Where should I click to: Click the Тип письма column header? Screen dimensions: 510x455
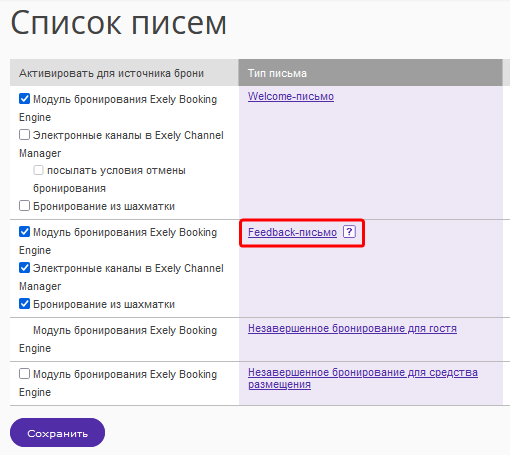click(x=370, y=73)
